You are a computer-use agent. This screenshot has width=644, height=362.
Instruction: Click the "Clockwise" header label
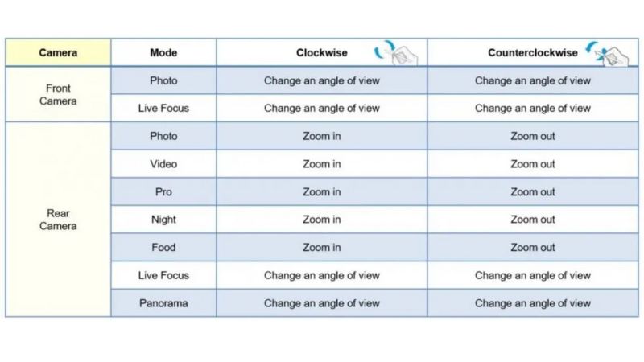tap(322, 53)
